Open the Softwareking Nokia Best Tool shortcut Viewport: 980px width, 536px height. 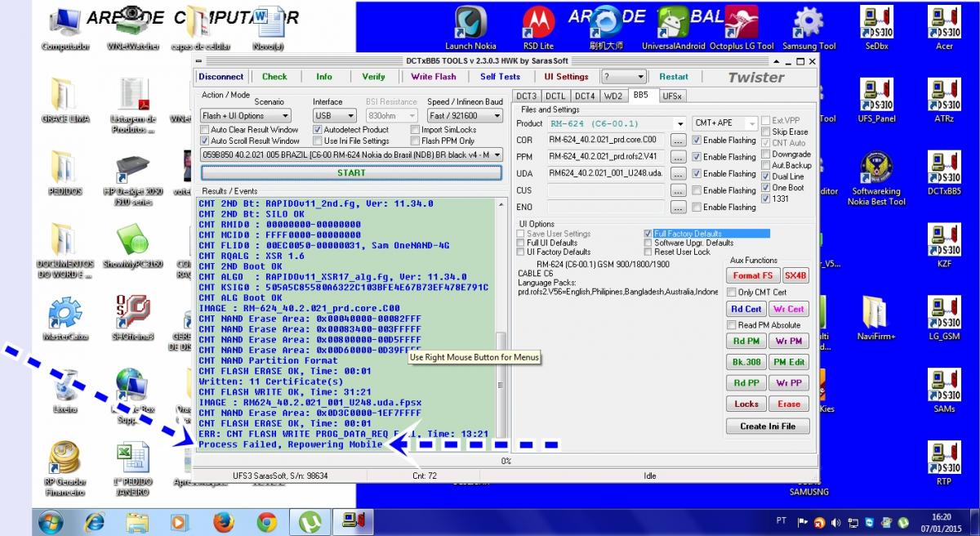pos(876,176)
